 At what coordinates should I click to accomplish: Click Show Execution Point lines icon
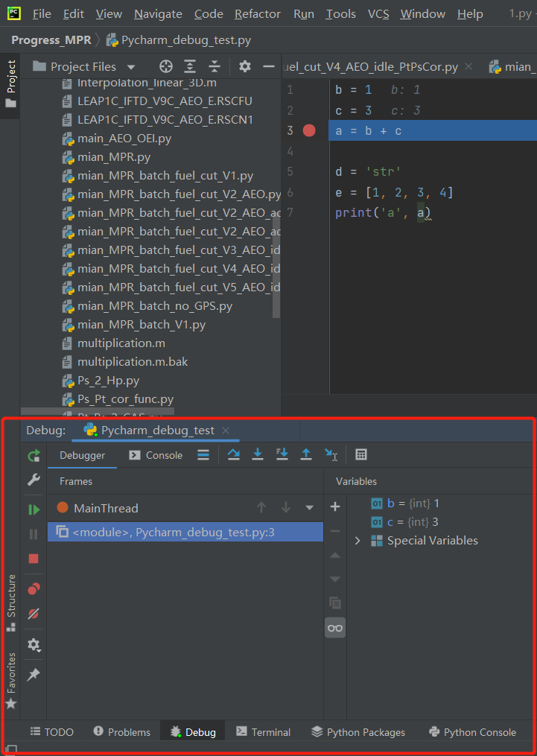(x=203, y=454)
